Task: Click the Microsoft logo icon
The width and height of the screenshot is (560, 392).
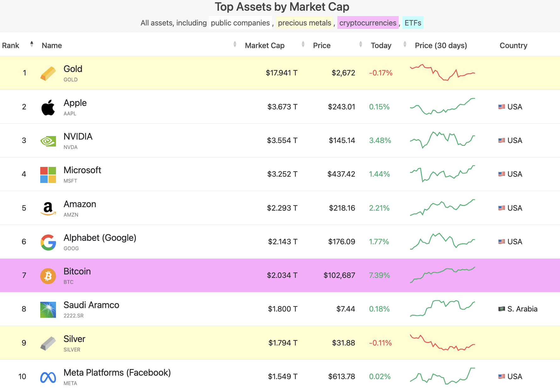Action: 48,175
